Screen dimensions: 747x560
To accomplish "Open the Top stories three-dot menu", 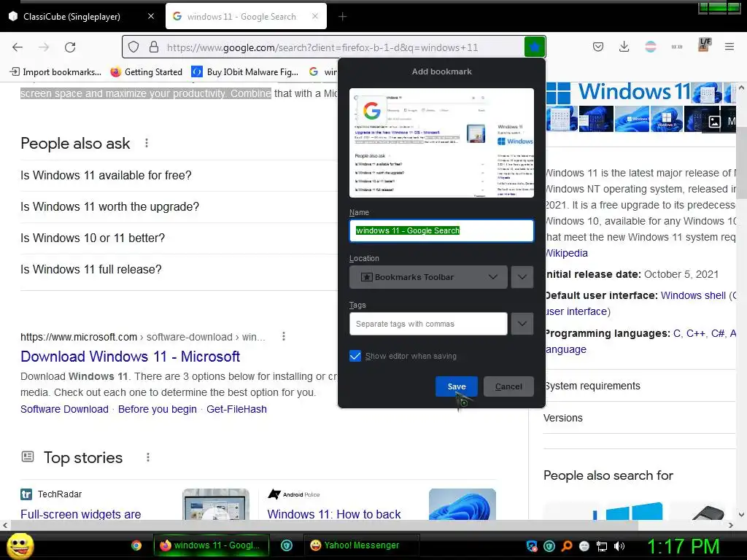I will [148, 457].
